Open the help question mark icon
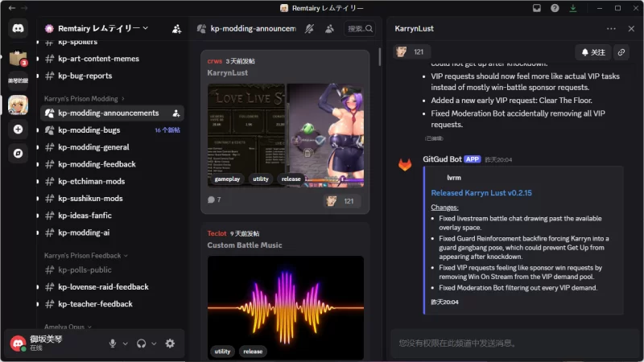 click(555, 8)
